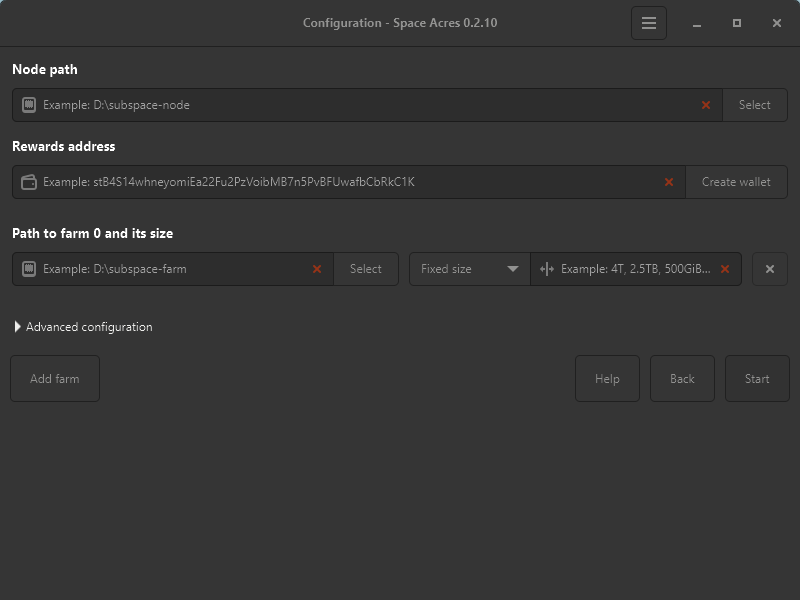This screenshot has width=800, height=600.
Task: Click the red clear icon in Node path field
Action: [706, 105]
